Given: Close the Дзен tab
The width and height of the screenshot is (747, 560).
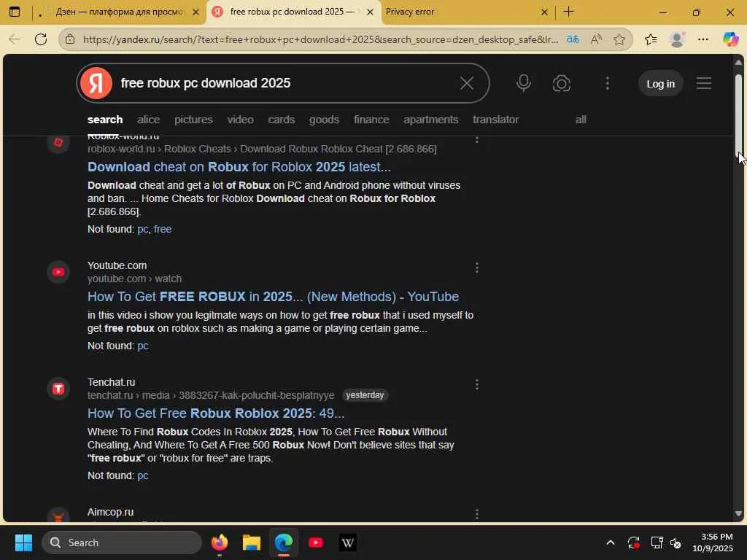Looking at the screenshot, I should pyautogui.click(x=196, y=12).
